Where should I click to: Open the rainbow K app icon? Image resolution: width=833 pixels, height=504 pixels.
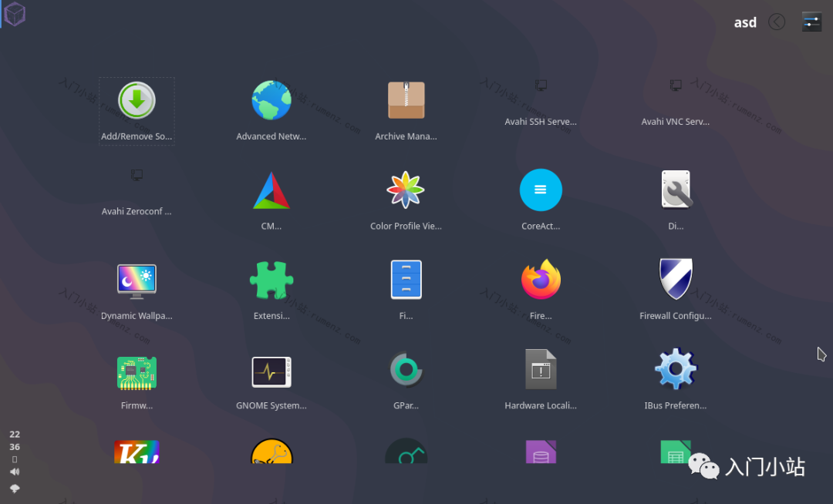(x=137, y=452)
